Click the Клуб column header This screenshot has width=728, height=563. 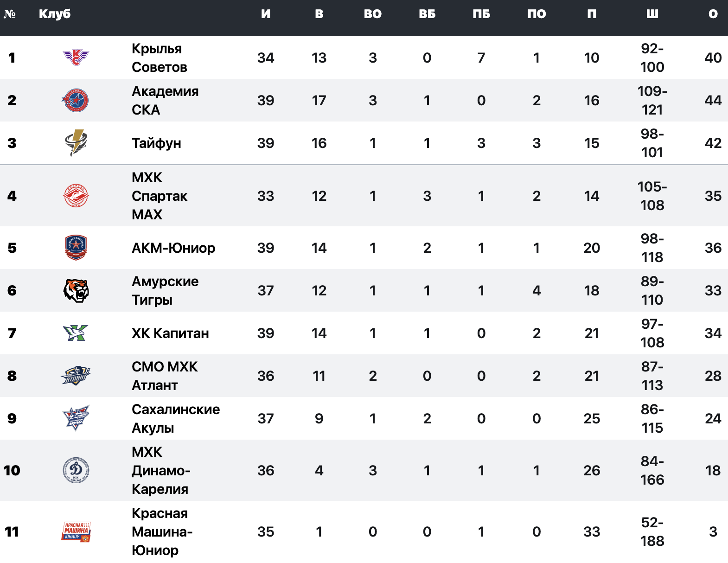[x=55, y=14]
